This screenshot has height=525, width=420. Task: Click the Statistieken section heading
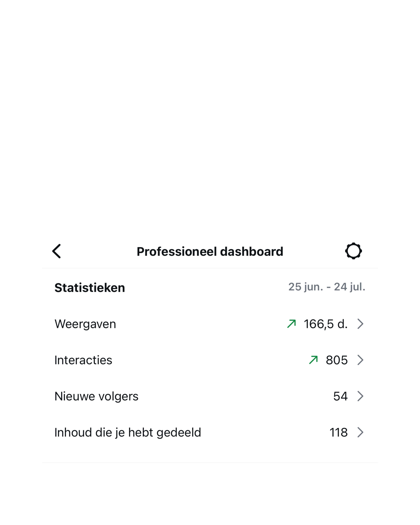pyautogui.click(x=90, y=288)
